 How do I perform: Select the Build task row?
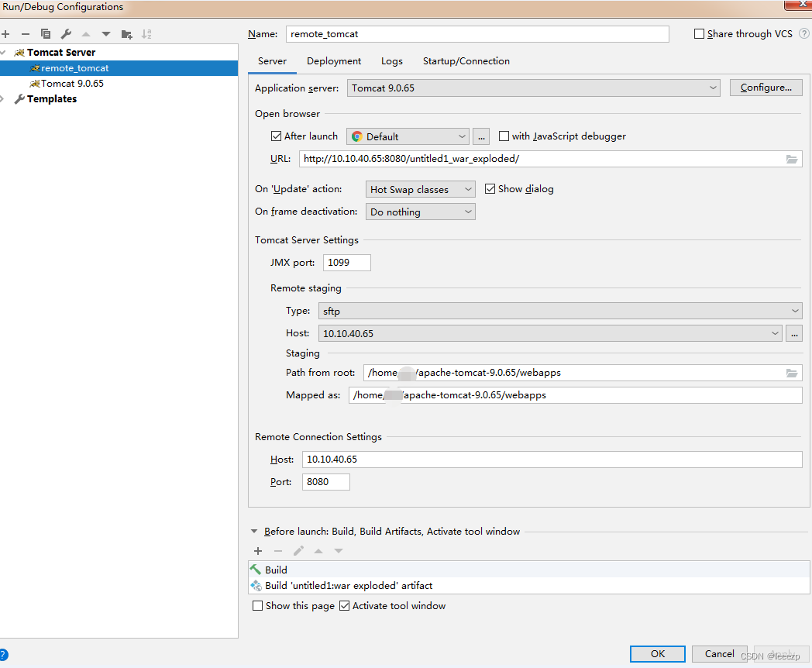coord(529,570)
